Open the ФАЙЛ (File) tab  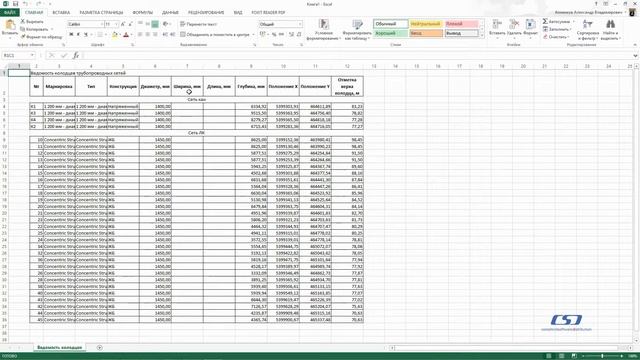[x=10, y=13]
